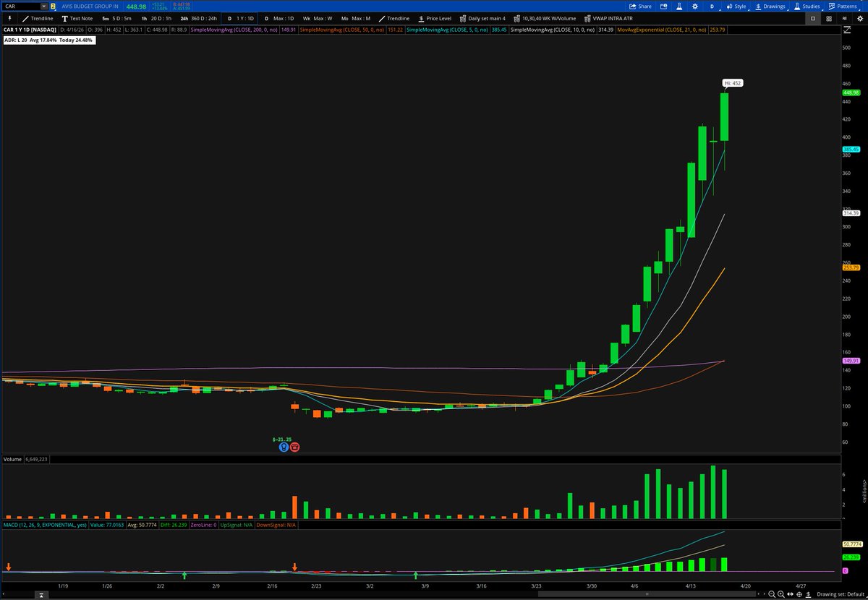The width and height of the screenshot is (868, 600).
Task: Open the Style menu
Action: click(x=736, y=7)
